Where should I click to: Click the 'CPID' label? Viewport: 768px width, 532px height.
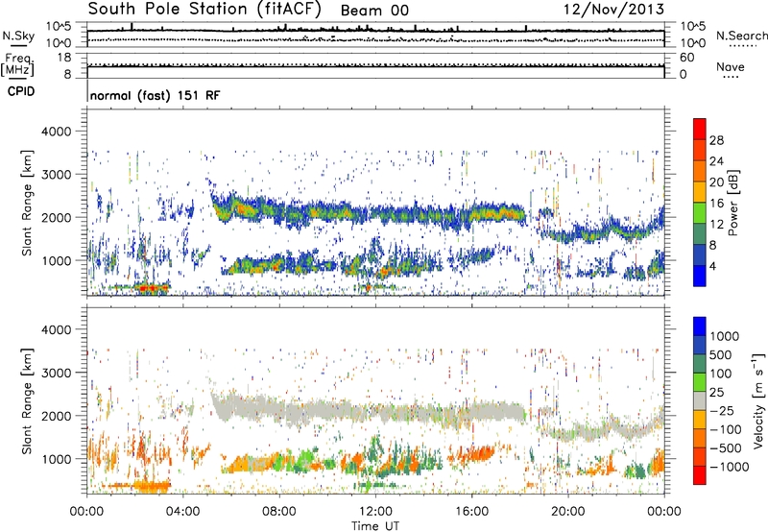[21, 91]
